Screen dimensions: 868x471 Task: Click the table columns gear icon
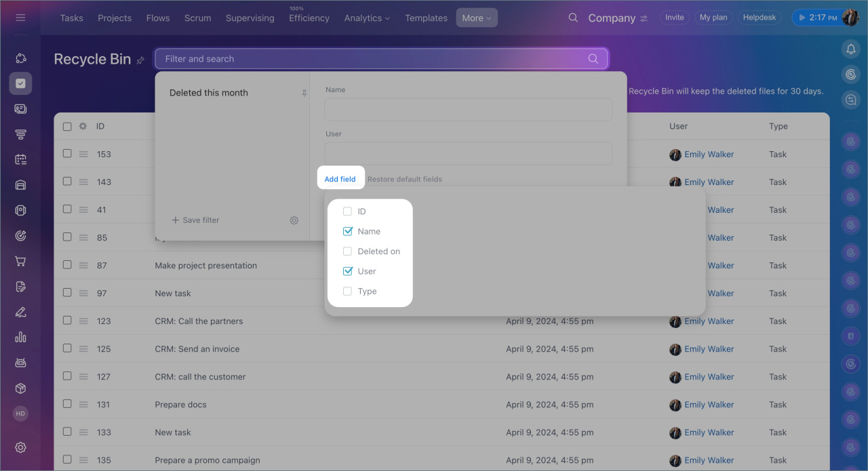coord(83,126)
